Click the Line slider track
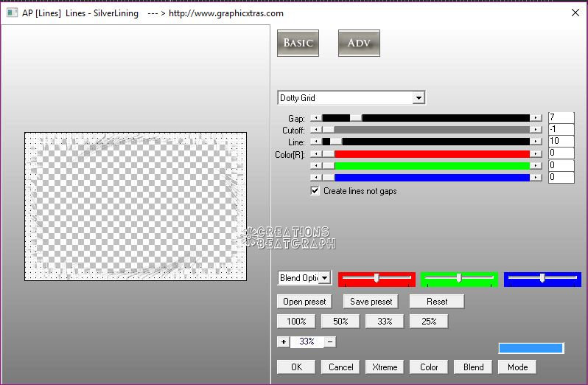This screenshot has width=588, height=385. [x=427, y=142]
